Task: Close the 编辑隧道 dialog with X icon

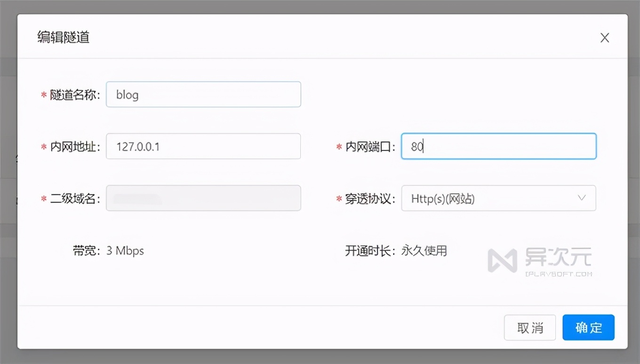Action: [x=605, y=38]
